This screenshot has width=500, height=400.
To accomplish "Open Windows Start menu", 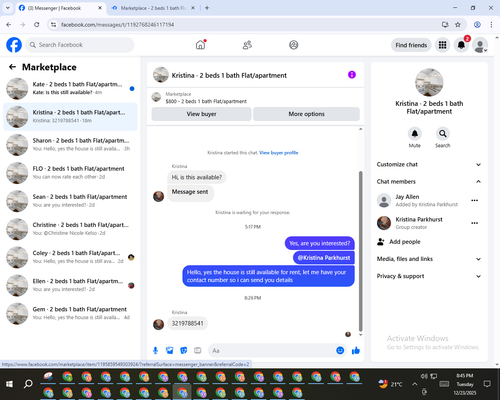I will tap(9, 384).
